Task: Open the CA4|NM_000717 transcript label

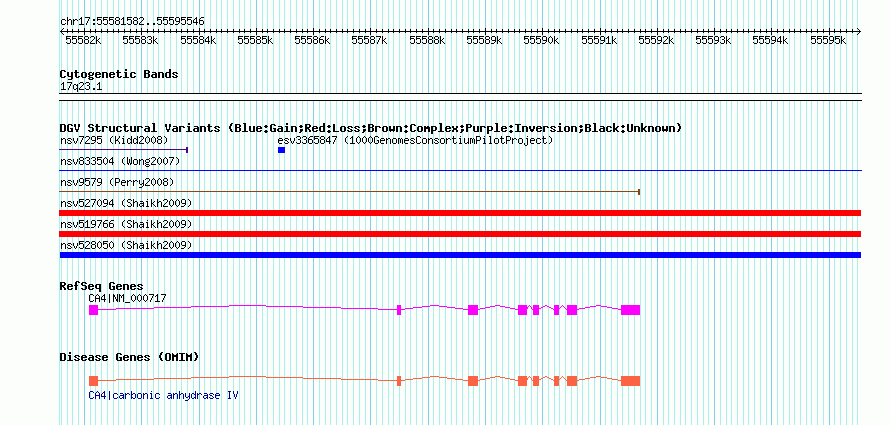Action: [x=127, y=298]
